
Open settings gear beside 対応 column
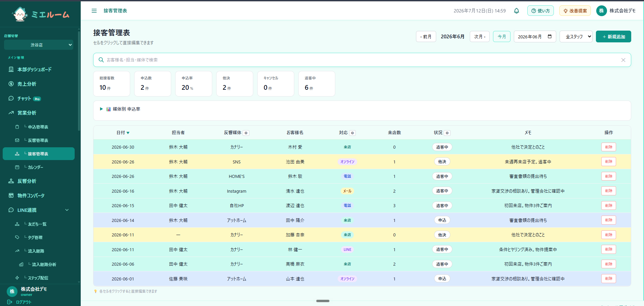point(352,133)
